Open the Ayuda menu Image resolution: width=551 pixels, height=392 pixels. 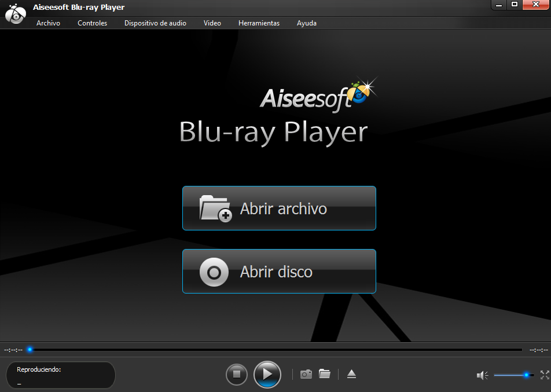tap(306, 23)
